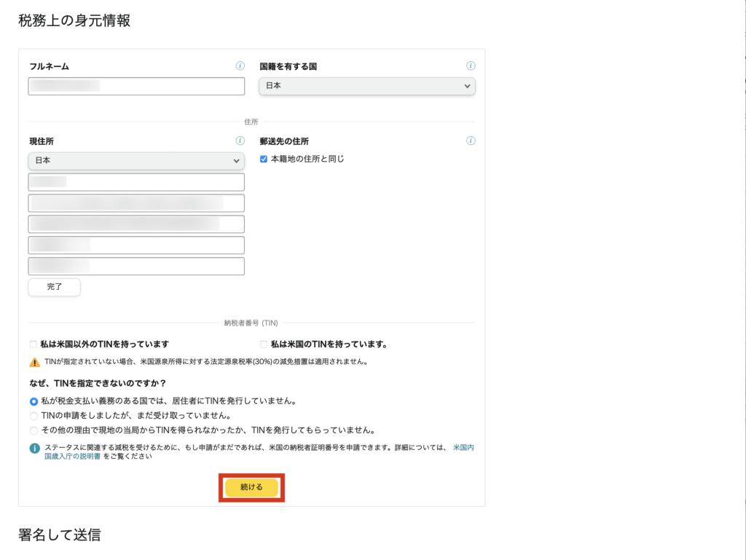Screen dimensions: 746x560
Task: Click the info icon beside 国籍を有する国
Action: (x=471, y=66)
